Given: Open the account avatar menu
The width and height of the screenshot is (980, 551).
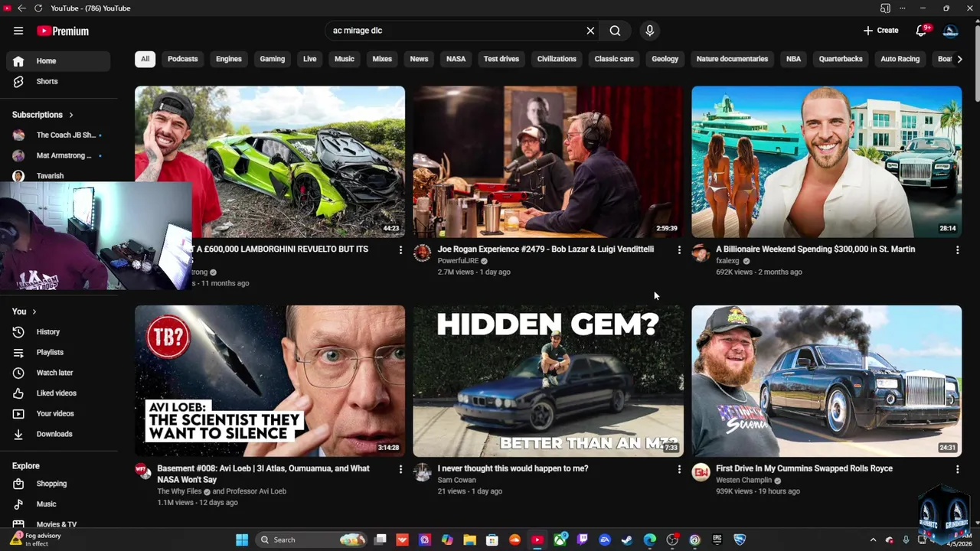Looking at the screenshot, I should pos(950,31).
